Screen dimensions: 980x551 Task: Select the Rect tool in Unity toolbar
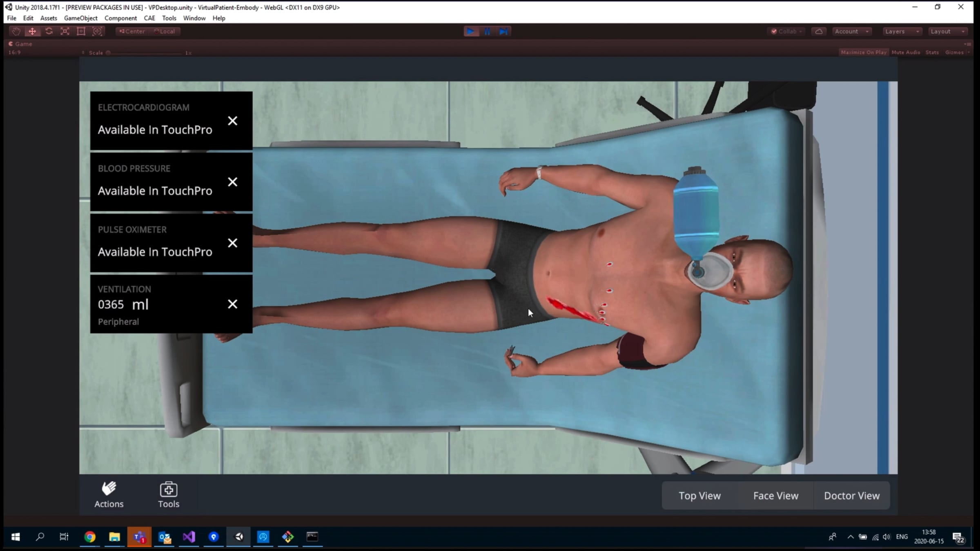tap(81, 31)
